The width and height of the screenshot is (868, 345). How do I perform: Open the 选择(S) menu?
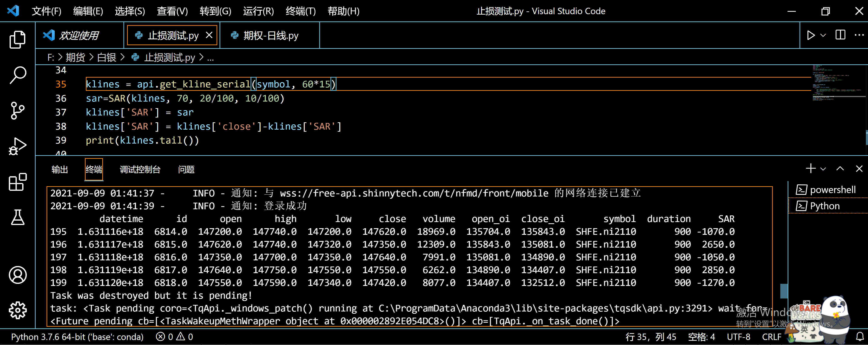coord(130,11)
